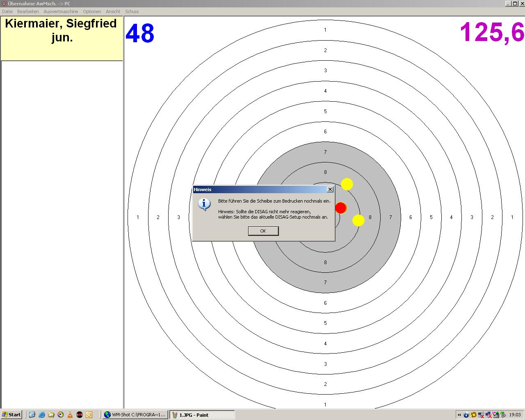Open the Bearbeiten menu
This screenshot has width=525, height=420.
pos(28,11)
